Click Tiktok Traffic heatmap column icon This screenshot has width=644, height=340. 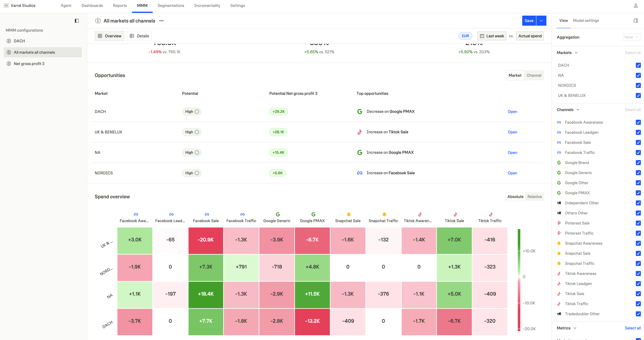491,214
